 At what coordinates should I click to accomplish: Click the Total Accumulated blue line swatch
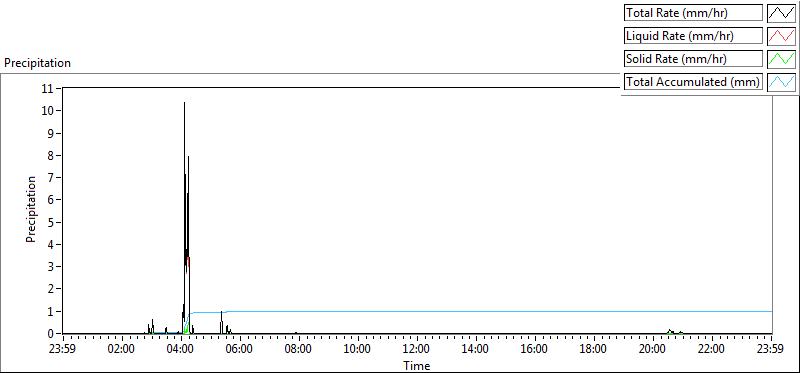(781, 82)
